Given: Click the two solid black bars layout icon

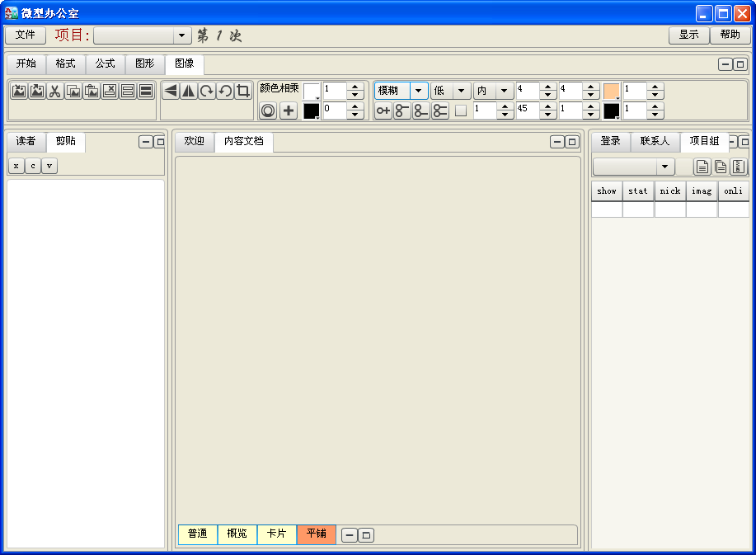Looking at the screenshot, I should point(146,91).
